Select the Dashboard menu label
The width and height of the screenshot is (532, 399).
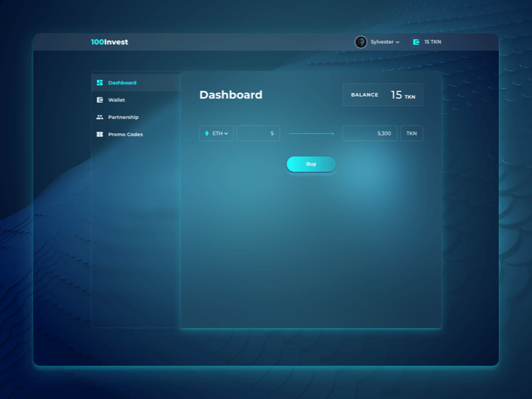click(x=122, y=82)
